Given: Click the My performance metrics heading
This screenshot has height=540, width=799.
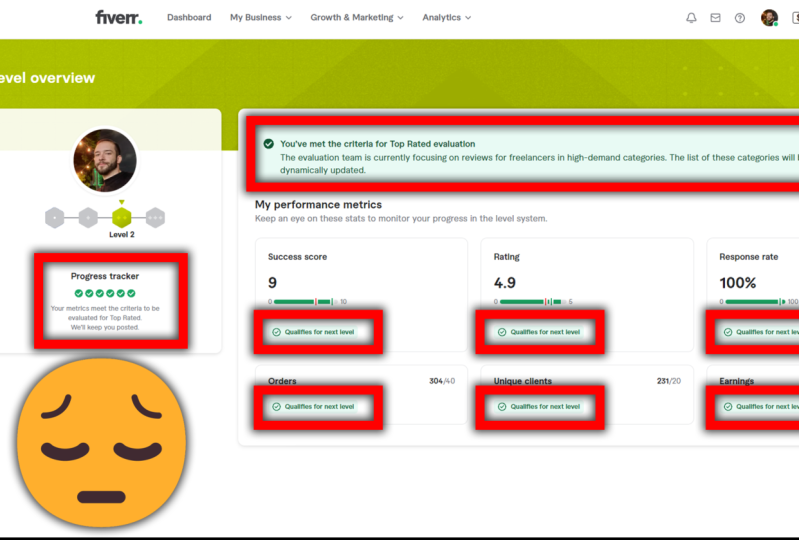Looking at the screenshot, I should [318, 205].
